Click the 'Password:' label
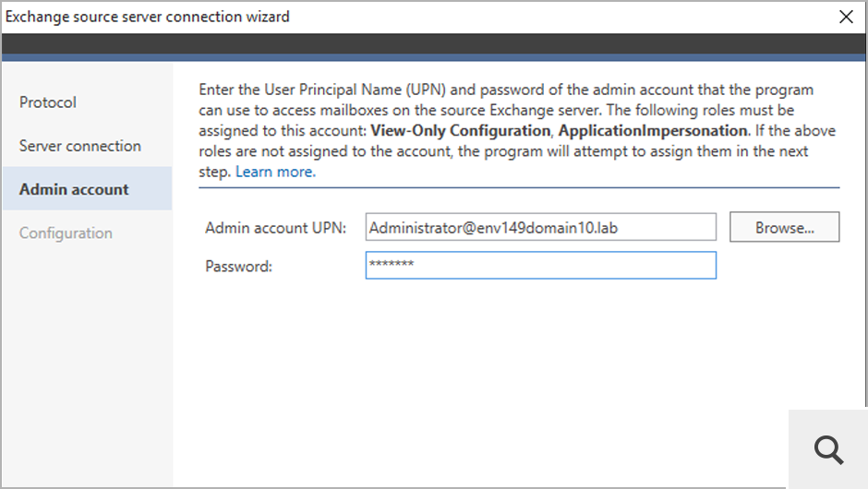868x489 pixels. [238, 267]
